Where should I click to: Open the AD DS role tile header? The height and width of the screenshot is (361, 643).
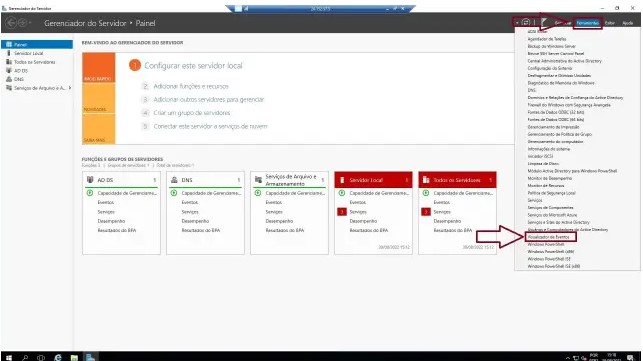[121, 180]
